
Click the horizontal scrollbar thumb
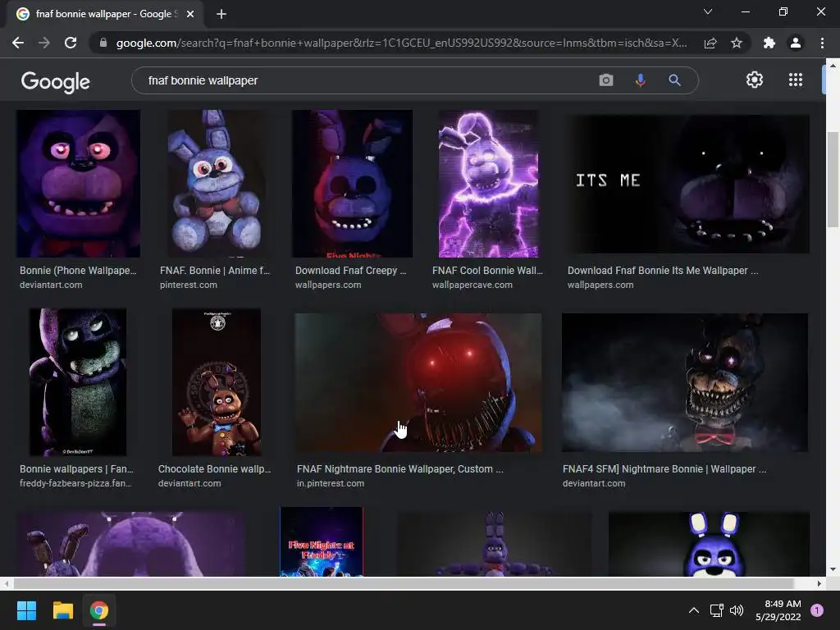point(404,583)
